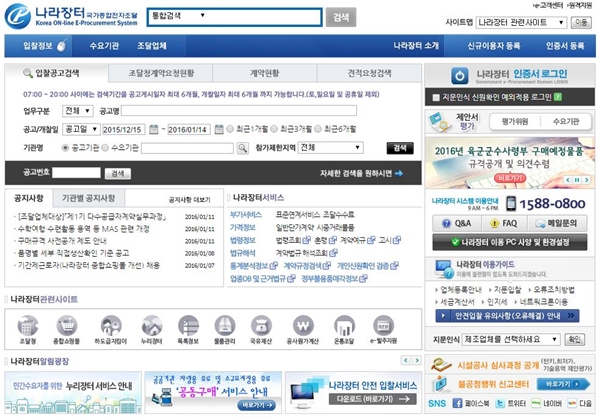Expand the 업무구분 전체 dropdown

tap(76, 111)
